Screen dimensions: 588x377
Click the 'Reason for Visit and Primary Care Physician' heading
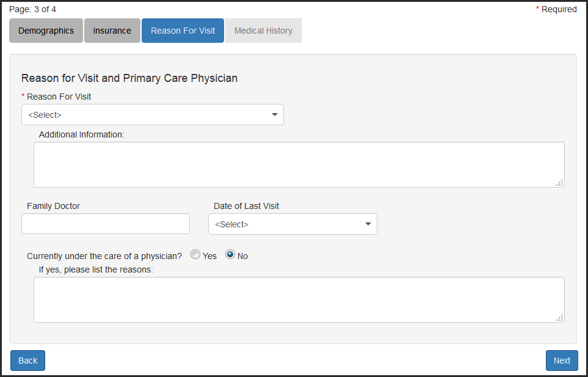(129, 78)
